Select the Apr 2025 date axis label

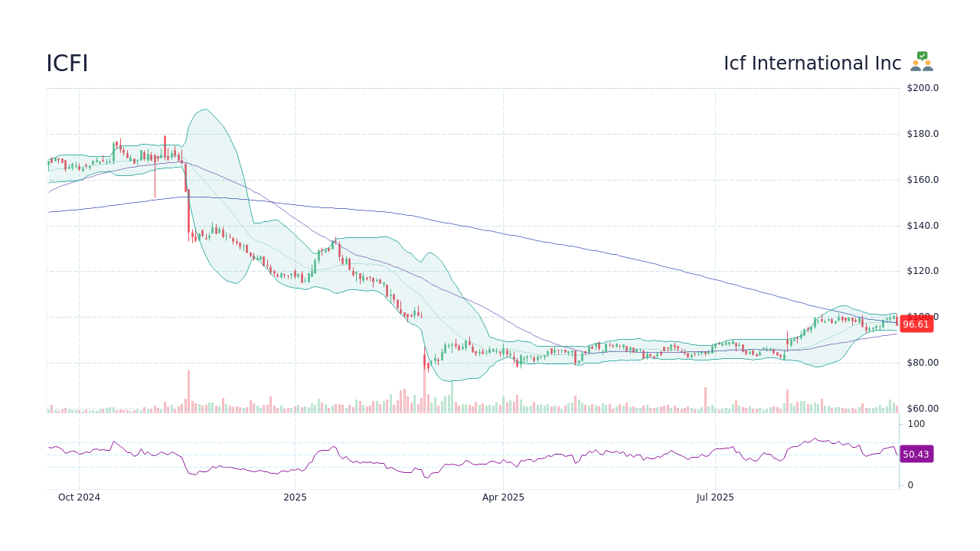(503, 497)
